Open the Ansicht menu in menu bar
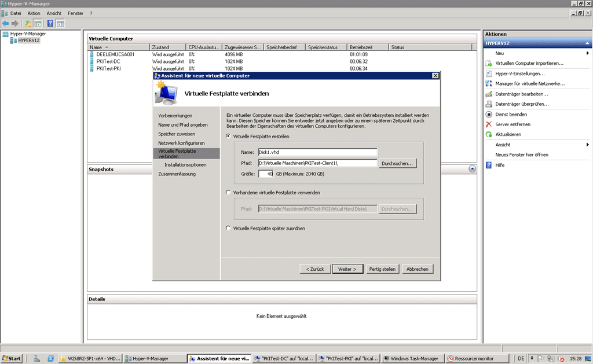The image size is (593, 364). click(54, 13)
